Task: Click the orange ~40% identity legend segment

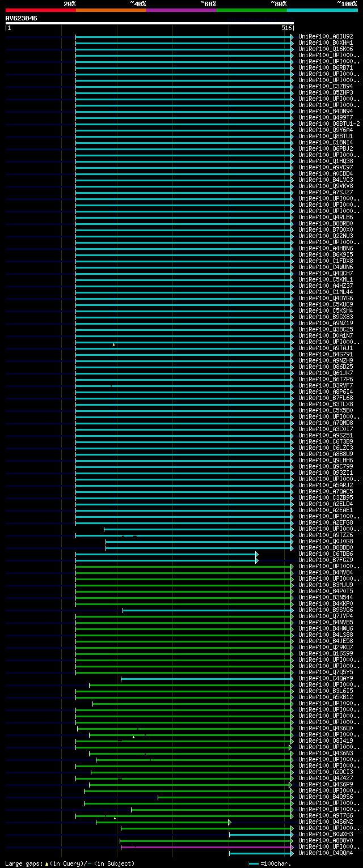Action: [x=111, y=10]
